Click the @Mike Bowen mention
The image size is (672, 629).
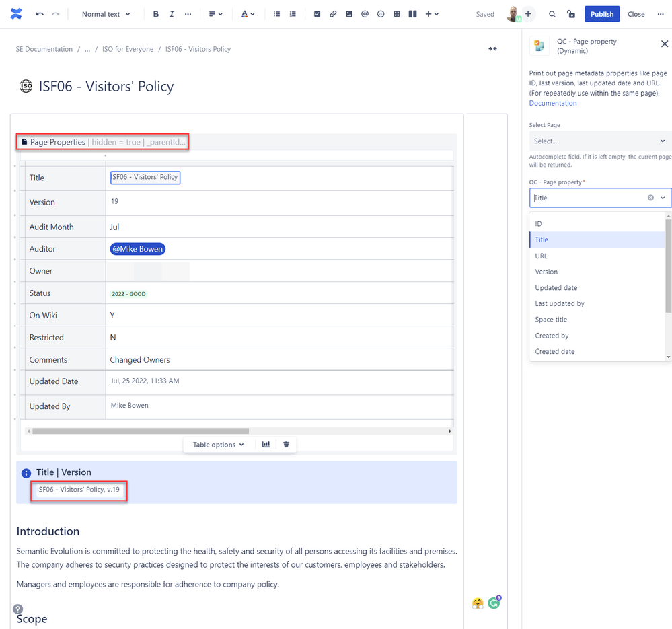click(138, 249)
